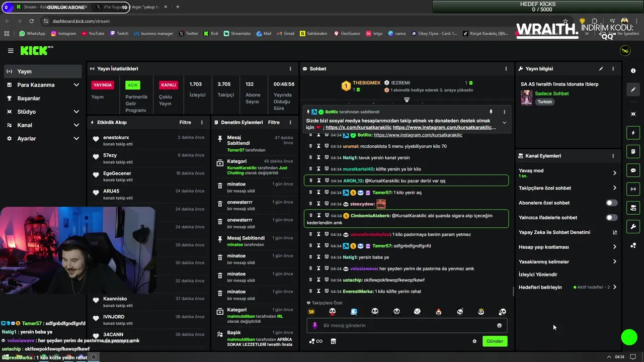Viewport: 644px width, 362px height.
Task: Edit stream info with the pencil icon
Action: coord(601,69)
